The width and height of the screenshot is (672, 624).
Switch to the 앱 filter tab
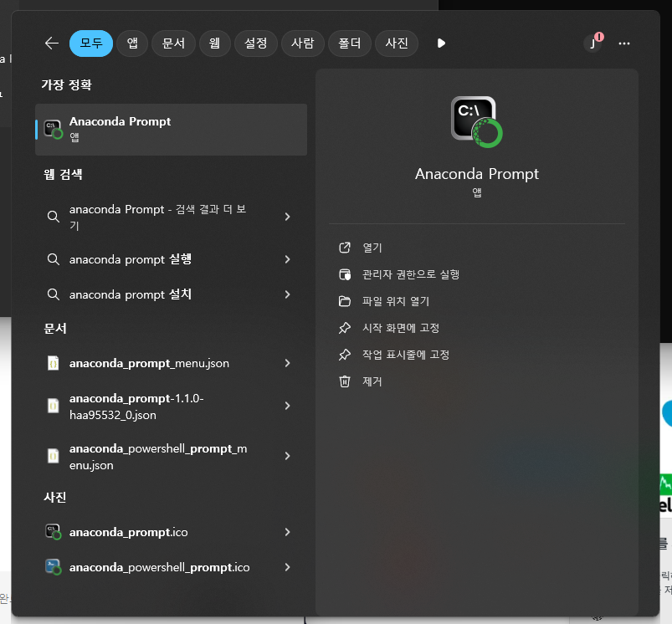pyautogui.click(x=132, y=43)
